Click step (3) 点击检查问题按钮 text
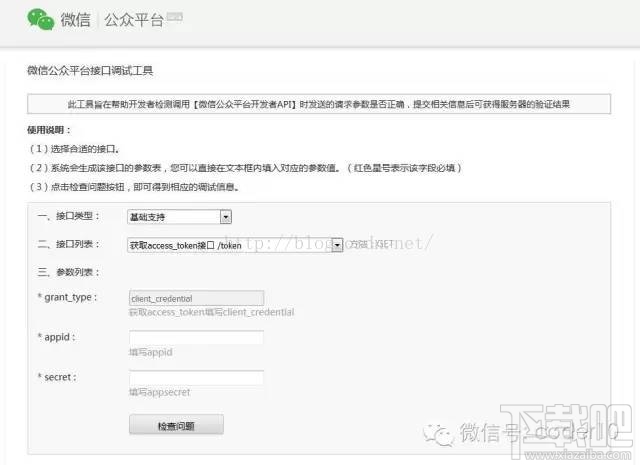Viewport: 640px width, 465px height. click(x=134, y=187)
